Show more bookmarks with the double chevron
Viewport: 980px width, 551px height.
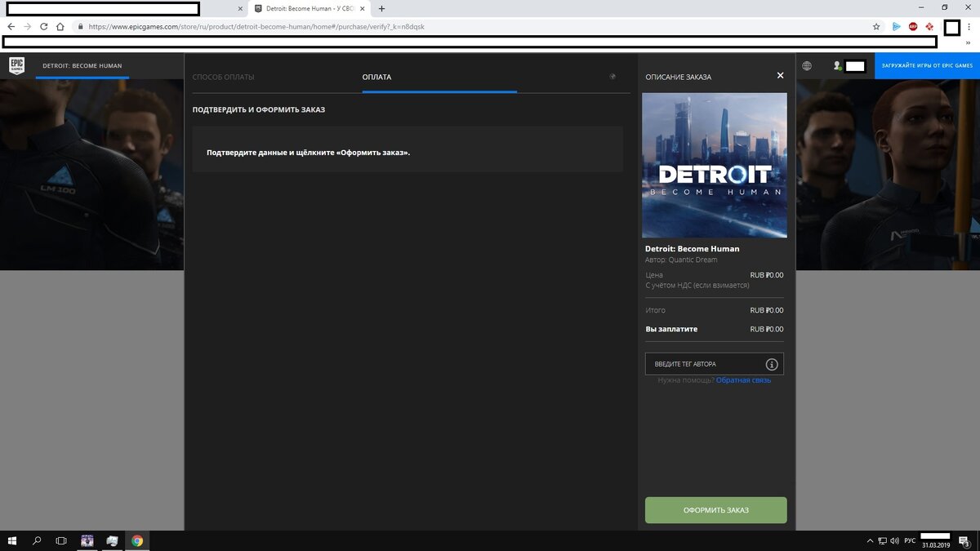point(969,42)
